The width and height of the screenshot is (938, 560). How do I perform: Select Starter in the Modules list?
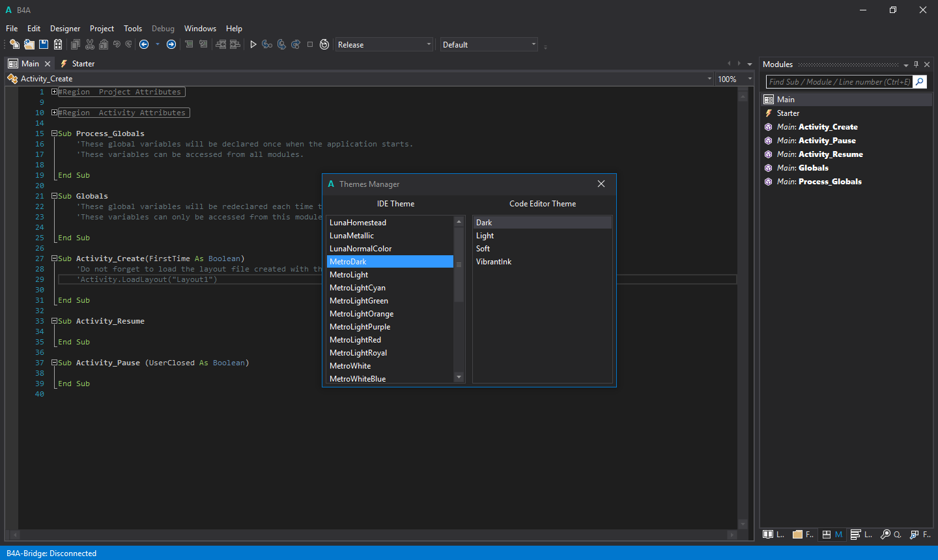pos(847,113)
